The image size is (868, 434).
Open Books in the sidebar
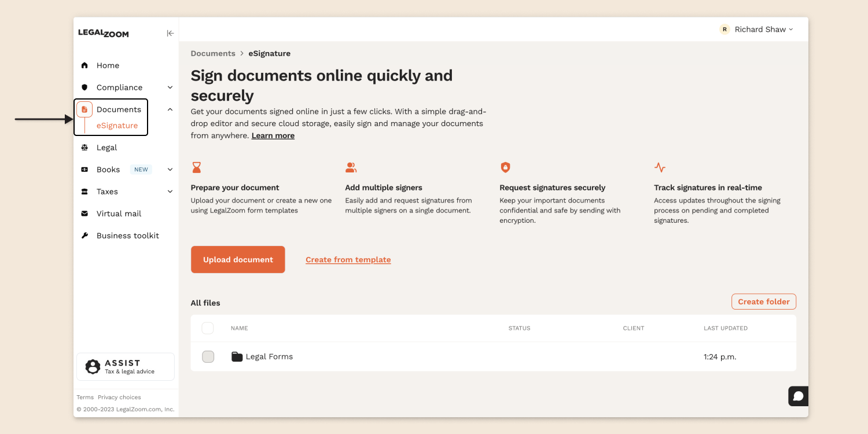click(108, 170)
